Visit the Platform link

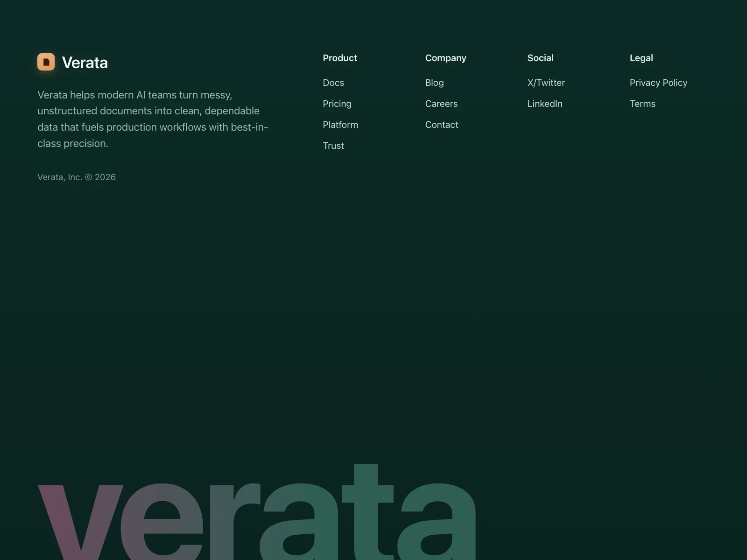[x=340, y=125]
